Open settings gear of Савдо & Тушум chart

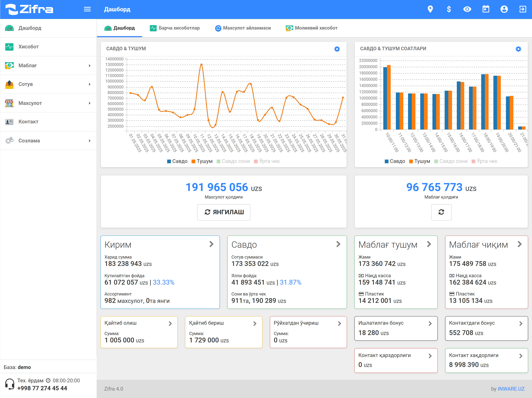point(337,49)
